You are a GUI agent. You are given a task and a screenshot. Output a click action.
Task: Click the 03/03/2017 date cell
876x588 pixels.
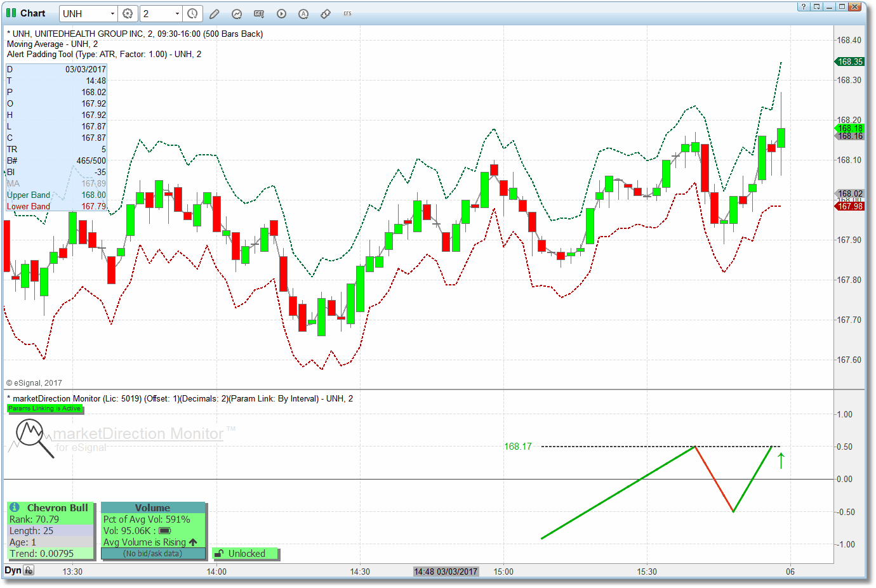pyautogui.click(x=86, y=69)
